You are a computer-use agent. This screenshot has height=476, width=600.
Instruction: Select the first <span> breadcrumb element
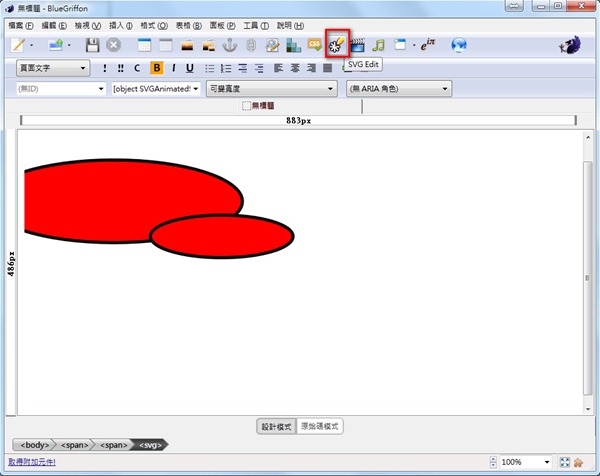point(74,445)
